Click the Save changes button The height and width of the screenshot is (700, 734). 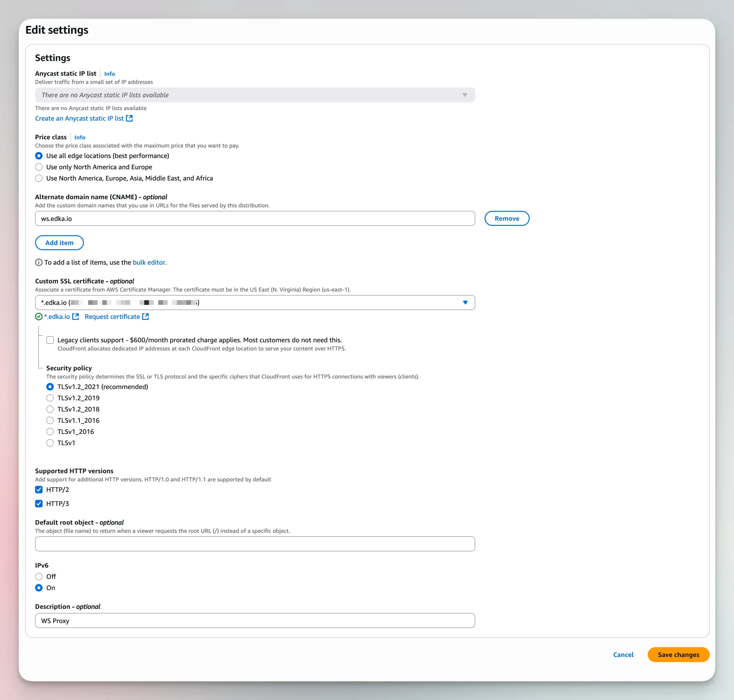[x=678, y=654]
